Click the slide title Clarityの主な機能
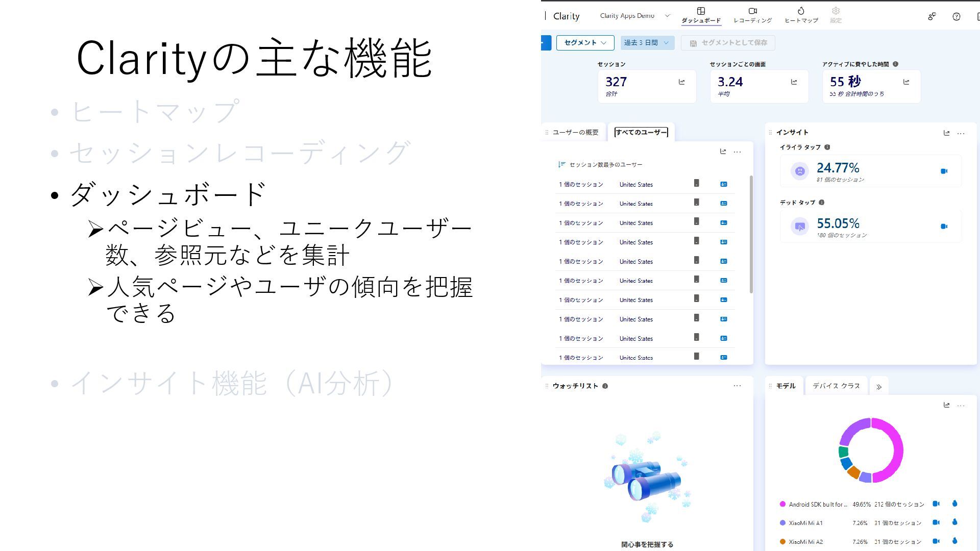The image size is (980, 551). (254, 59)
